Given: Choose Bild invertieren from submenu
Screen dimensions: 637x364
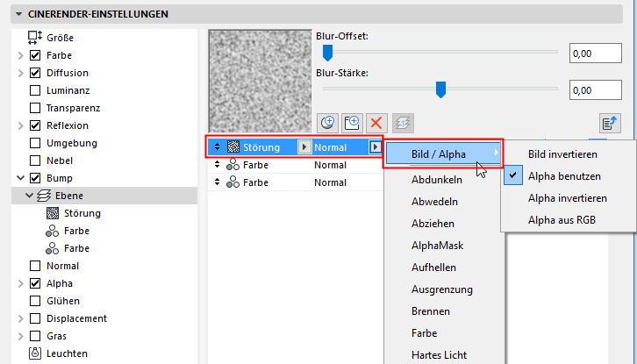Looking at the screenshot, I should 562,154.
